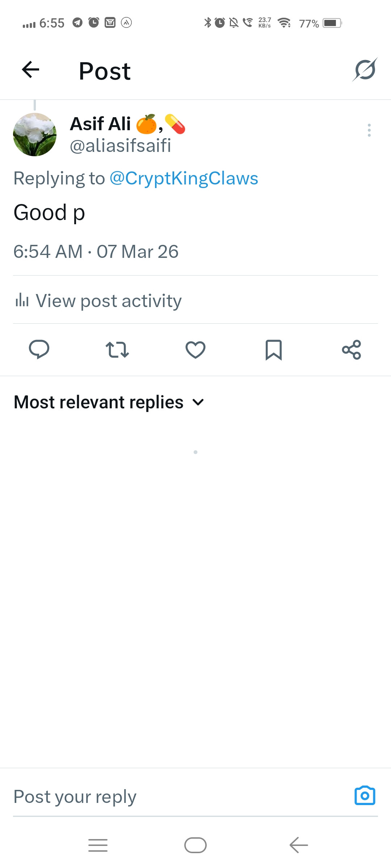Tap the reply speech bubble icon
This screenshot has width=391, height=868.
(x=39, y=349)
